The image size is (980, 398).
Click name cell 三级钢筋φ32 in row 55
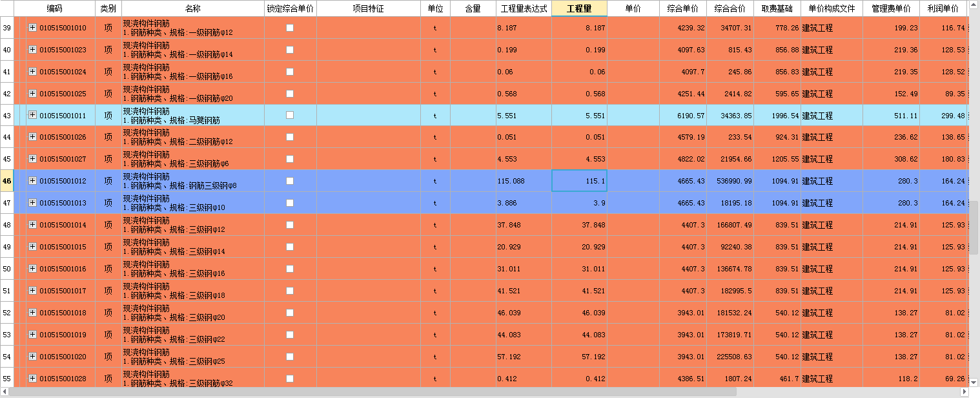coord(193,378)
